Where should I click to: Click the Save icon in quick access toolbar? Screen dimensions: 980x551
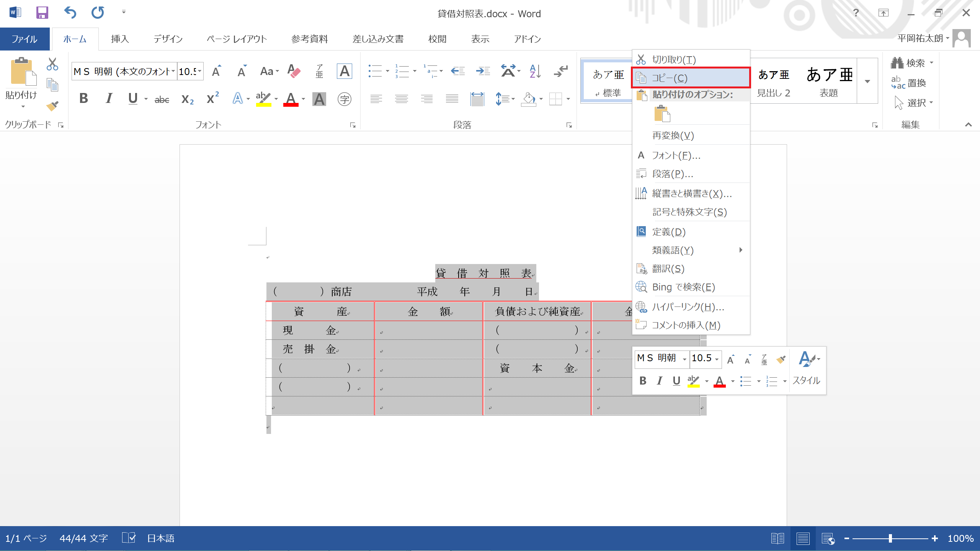(x=42, y=13)
